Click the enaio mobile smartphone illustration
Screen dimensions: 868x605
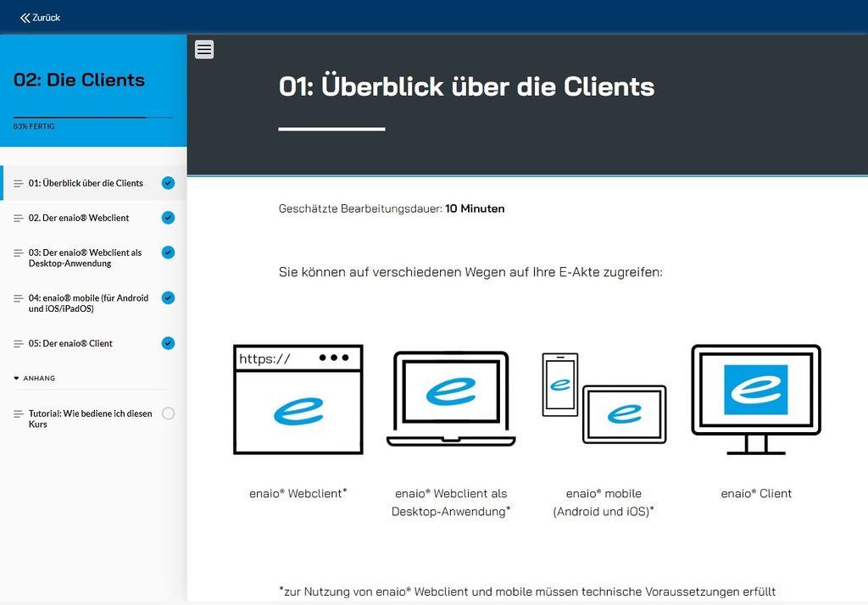click(x=559, y=386)
